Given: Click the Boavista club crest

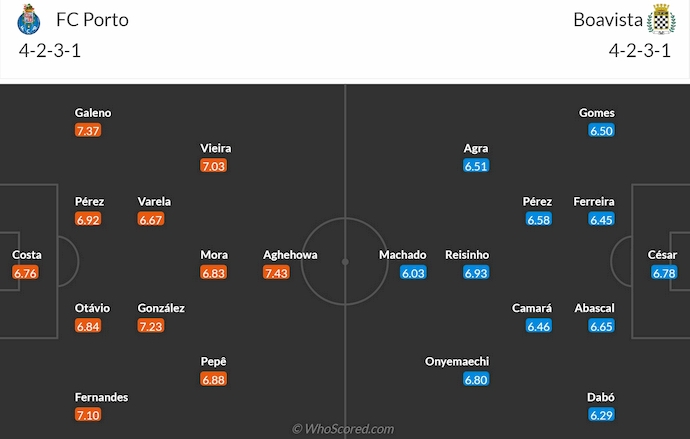Looking at the screenshot, I should pyautogui.click(x=660, y=20).
